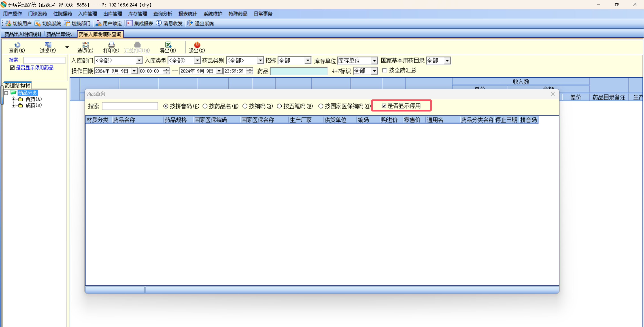Select the 按药品名(M) radio button

point(205,106)
